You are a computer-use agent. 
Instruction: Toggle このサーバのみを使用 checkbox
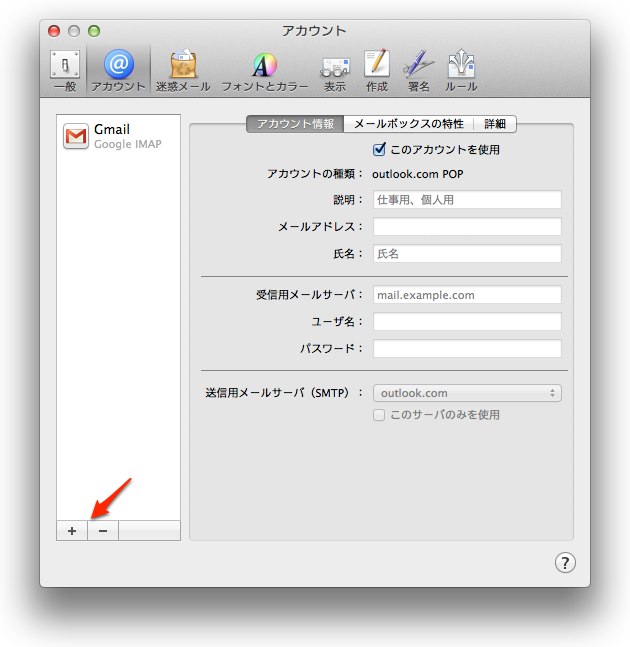(x=379, y=415)
